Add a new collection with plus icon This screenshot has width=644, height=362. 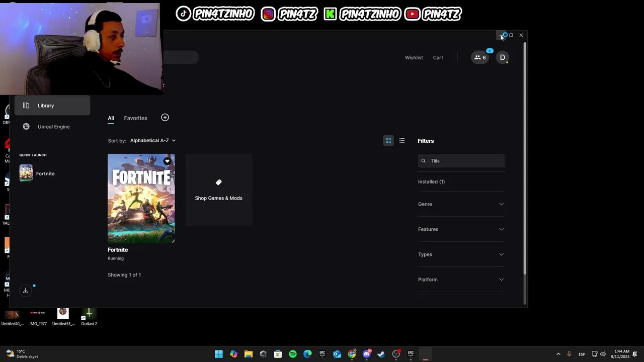(165, 118)
